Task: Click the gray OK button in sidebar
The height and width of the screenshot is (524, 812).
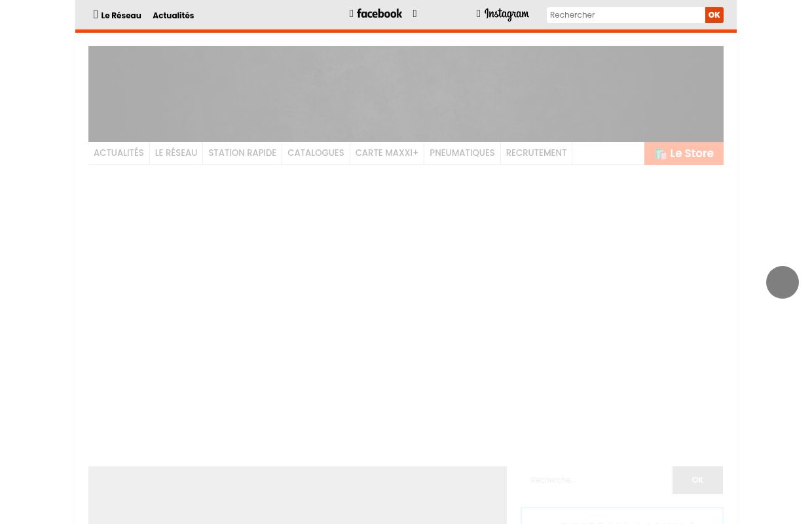Action: [x=697, y=480]
